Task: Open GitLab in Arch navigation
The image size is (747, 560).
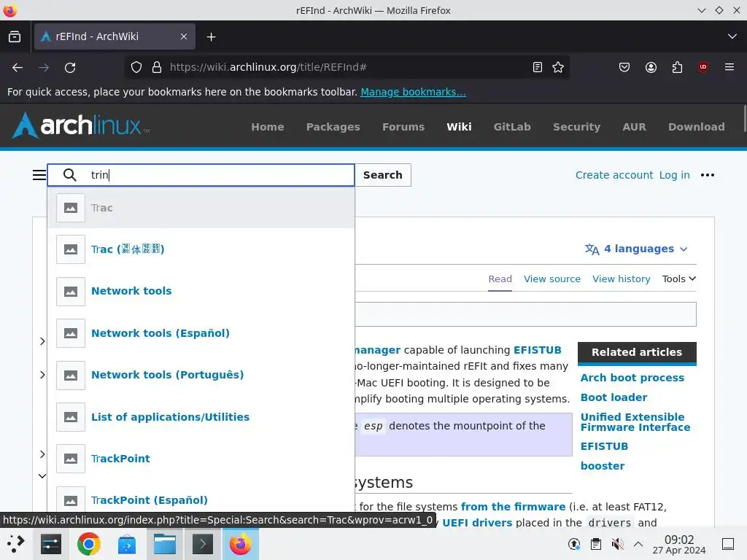Action: [512, 127]
